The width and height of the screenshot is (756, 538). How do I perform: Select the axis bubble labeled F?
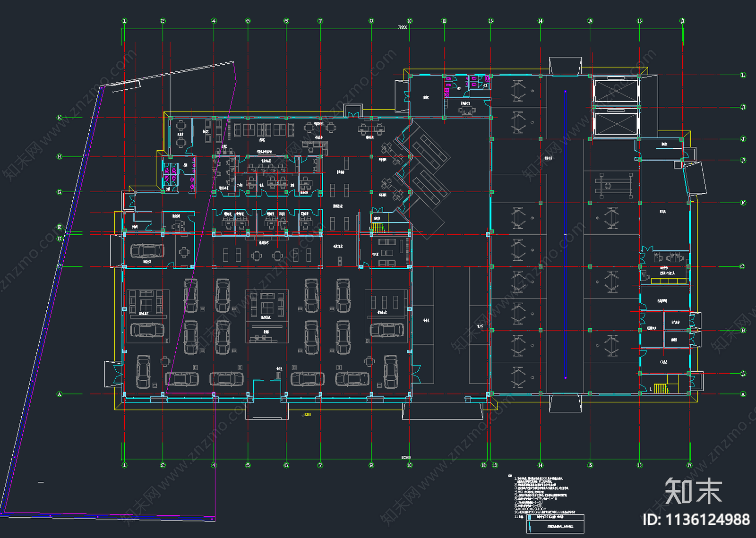[743, 203]
